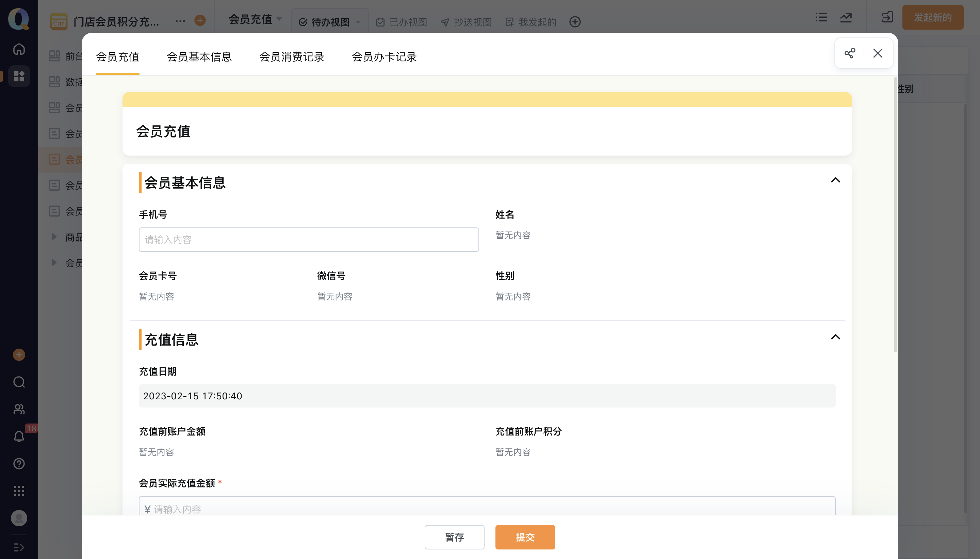Click the user avatar in sidebar
This screenshot has width=980, height=559.
19,518
